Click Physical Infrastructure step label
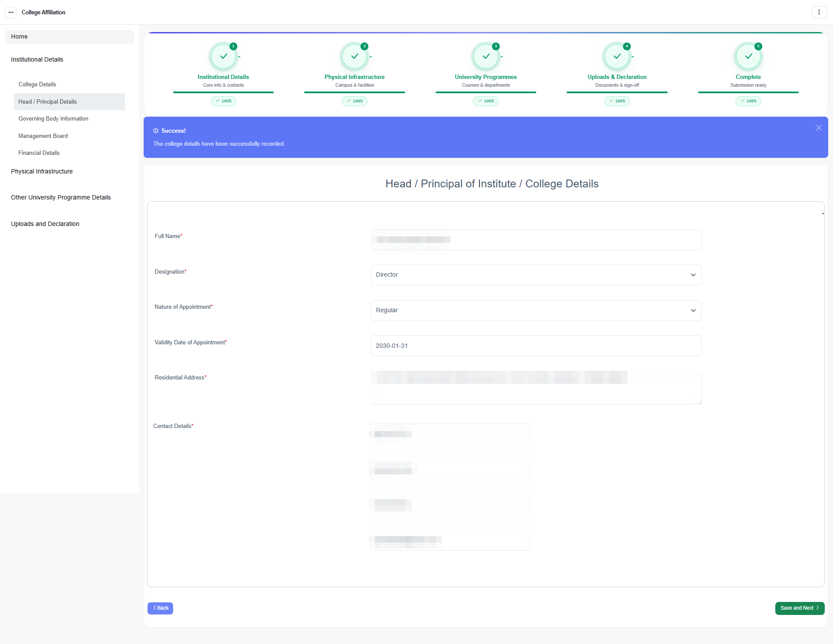Viewport: 833px width, 644px height. tap(354, 77)
